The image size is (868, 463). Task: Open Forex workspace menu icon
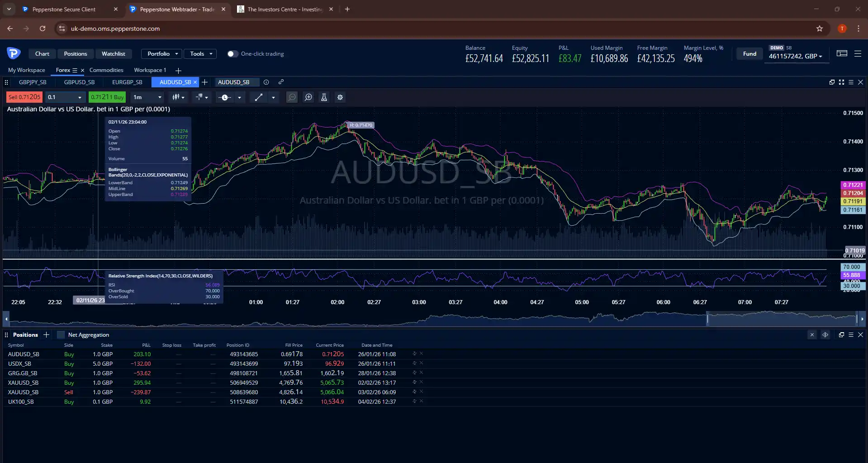[75, 70]
